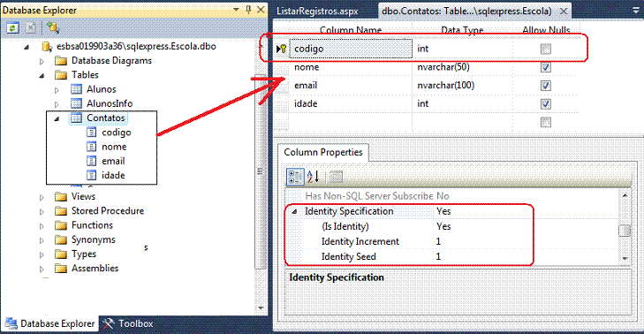The image size is (644, 334).
Task: Toggle Allow Nulls checkbox for email
Action: click(x=546, y=86)
